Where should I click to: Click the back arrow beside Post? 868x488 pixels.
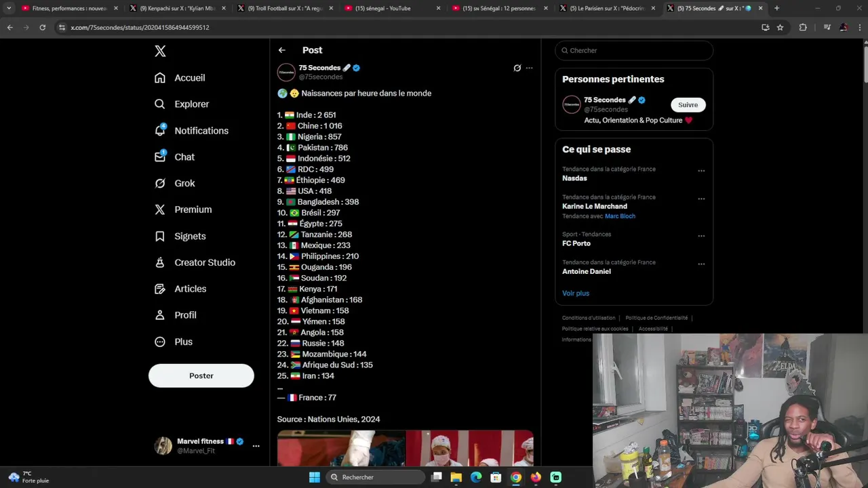click(x=281, y=50)
